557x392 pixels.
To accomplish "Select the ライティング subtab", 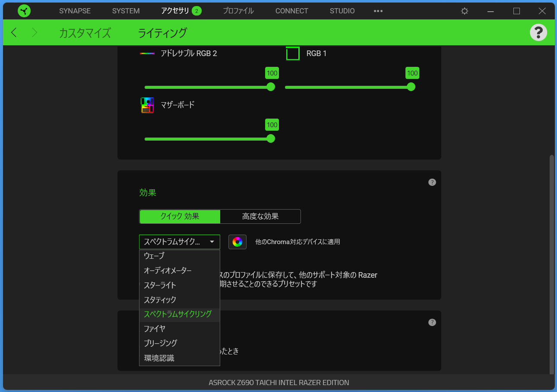I will [x=162, y=33].
